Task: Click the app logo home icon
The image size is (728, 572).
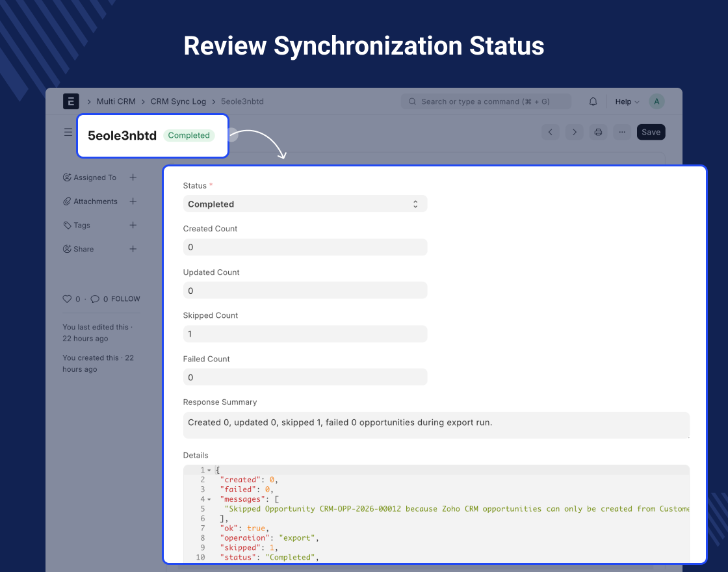Action: [x=71, y=101]
